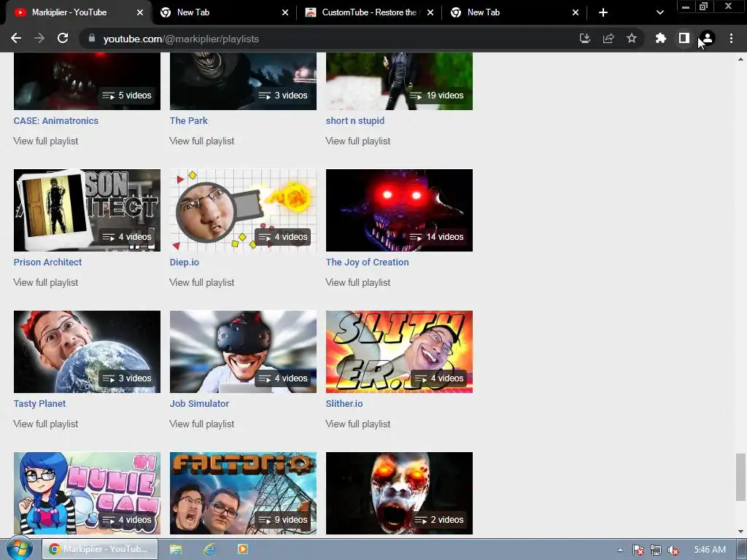Launch Windows Media Player from taskbar
This screenshot has height=560, width=747.
point(242,550)
